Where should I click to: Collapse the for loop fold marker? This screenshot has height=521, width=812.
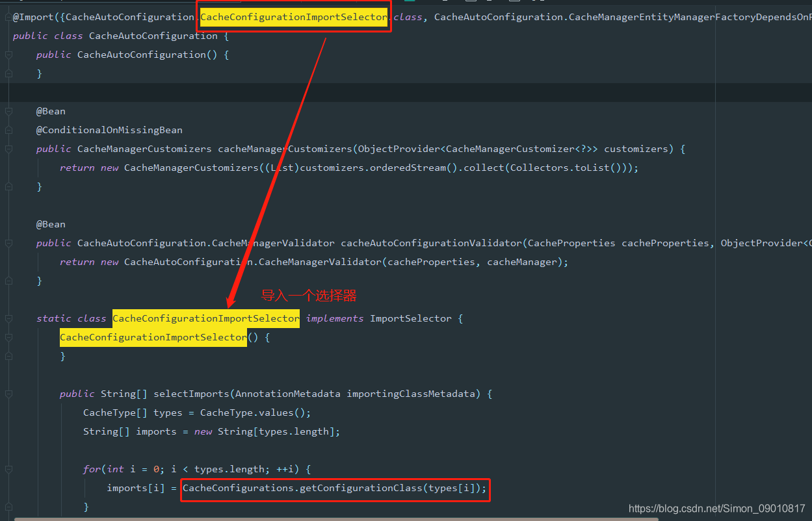click(x=8, y=470)
